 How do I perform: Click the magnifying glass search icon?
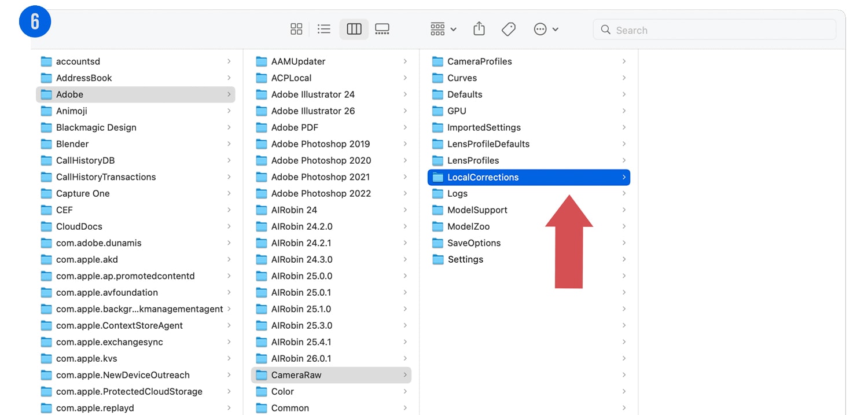point(606,30)
